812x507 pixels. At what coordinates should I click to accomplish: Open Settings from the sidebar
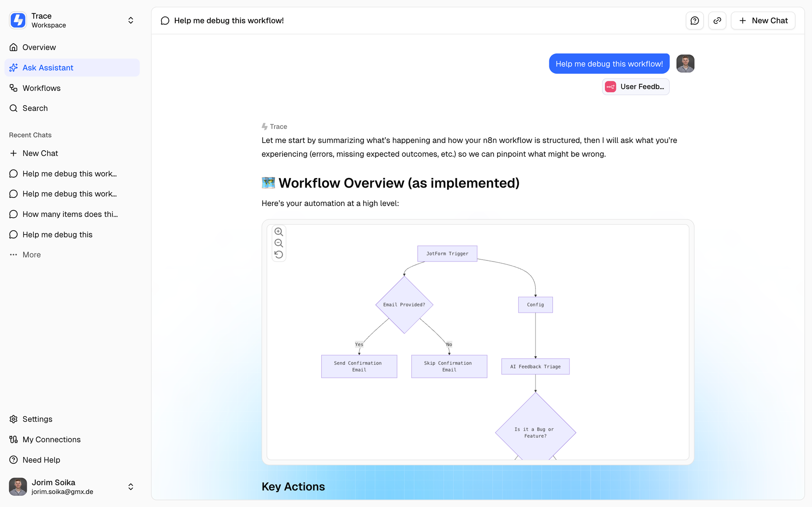37,419
